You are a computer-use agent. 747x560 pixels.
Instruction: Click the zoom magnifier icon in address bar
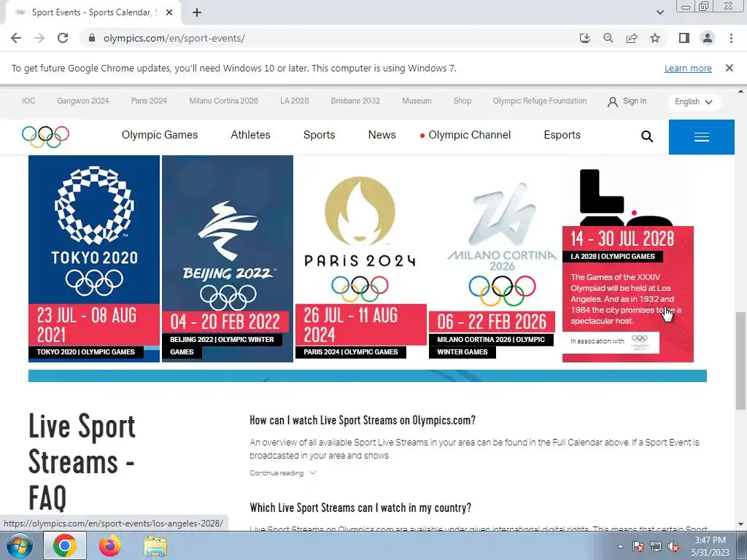[x=608, y=38]
